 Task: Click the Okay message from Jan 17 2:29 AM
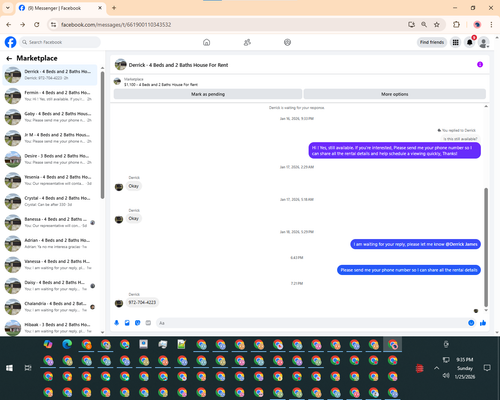[134, 186]
